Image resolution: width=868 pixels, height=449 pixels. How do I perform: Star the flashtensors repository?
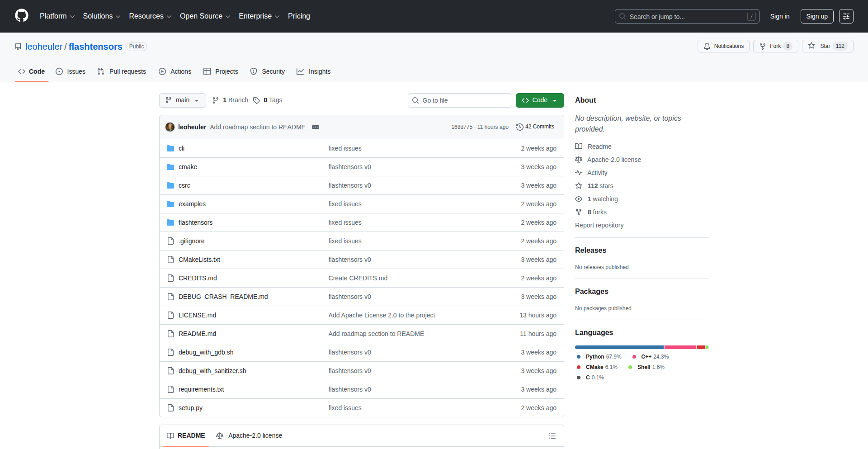821,46
